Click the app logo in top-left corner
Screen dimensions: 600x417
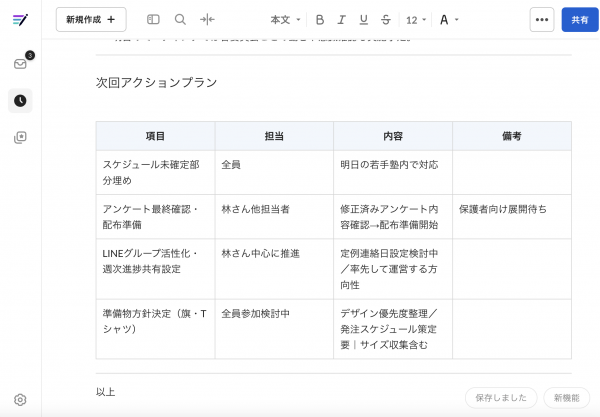click(x=20, y=19)
